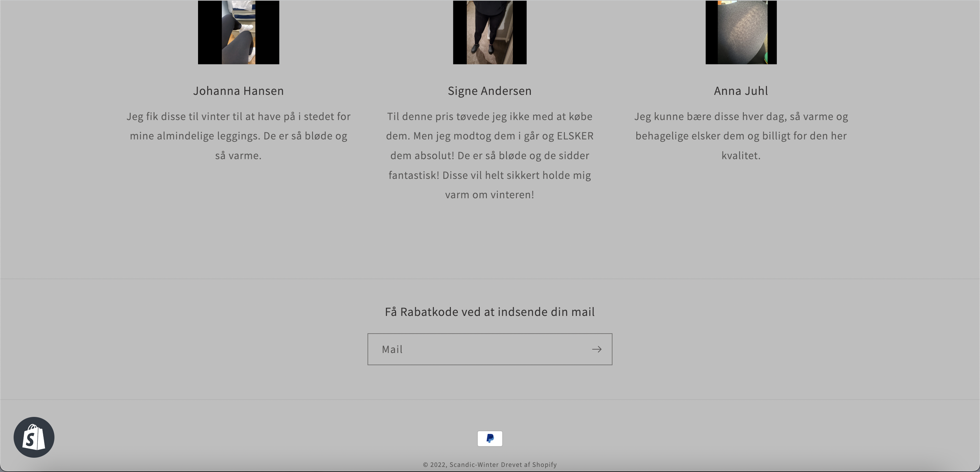Click the word ELSKER in Signe's review
This screenshot has width=980, height=472.
pos(575,136)
